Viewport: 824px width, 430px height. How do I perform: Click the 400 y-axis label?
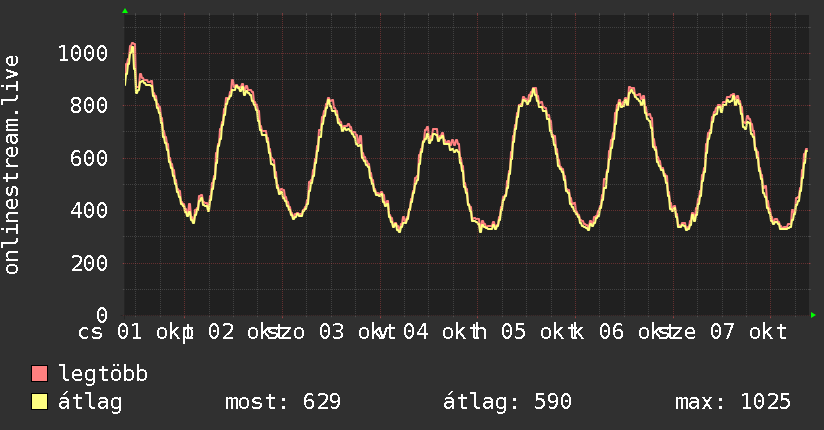89,211
